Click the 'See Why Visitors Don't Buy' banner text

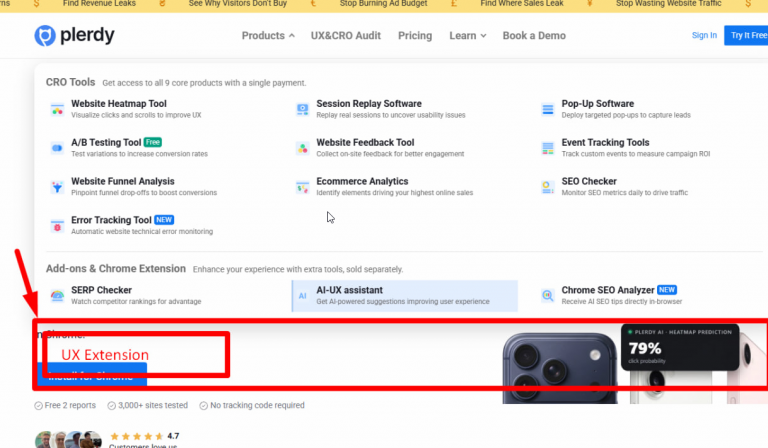[238, 3]
